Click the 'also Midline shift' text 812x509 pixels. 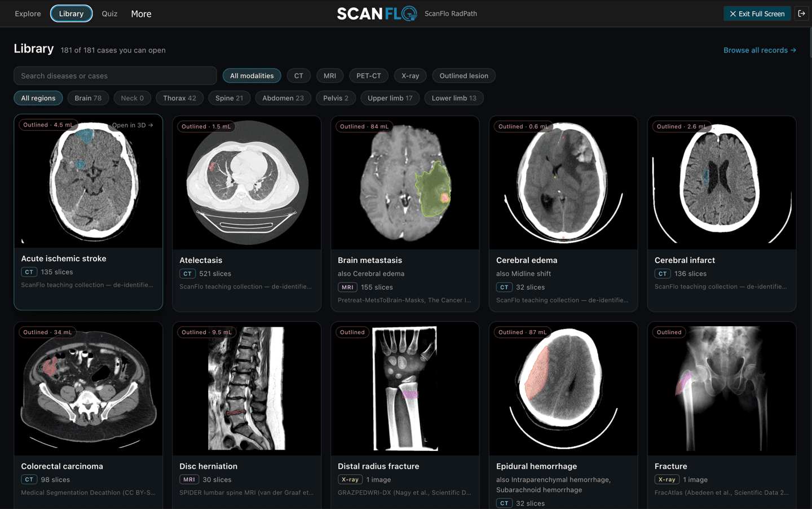click(x=523, y=274)
